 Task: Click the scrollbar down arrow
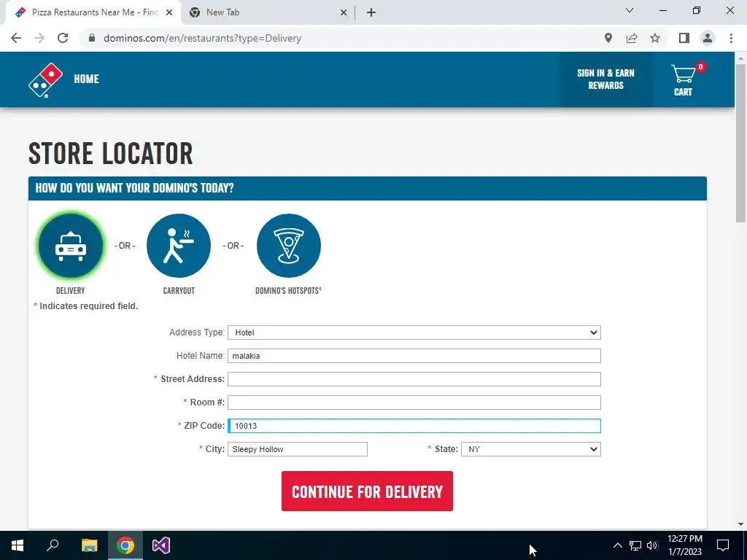pyautogui.click(x=740, y=524)
